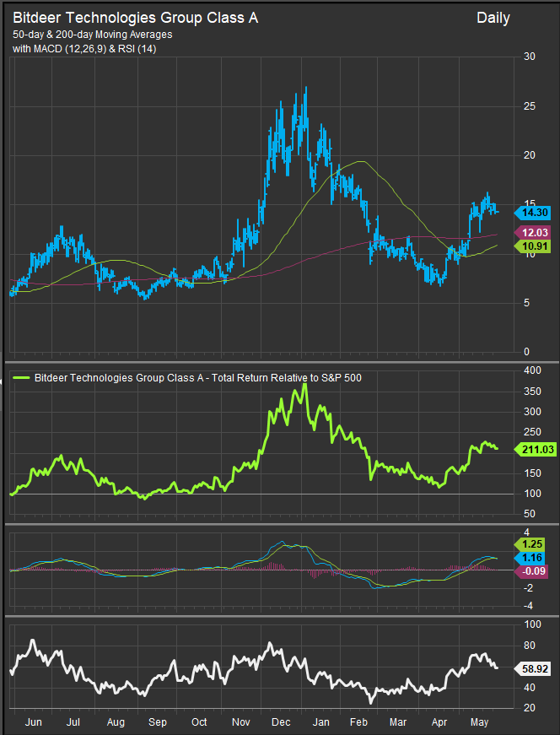Click the 1.16 MACD value tag
The height and width of the screenshot is (735, 560).
(530, 558)
